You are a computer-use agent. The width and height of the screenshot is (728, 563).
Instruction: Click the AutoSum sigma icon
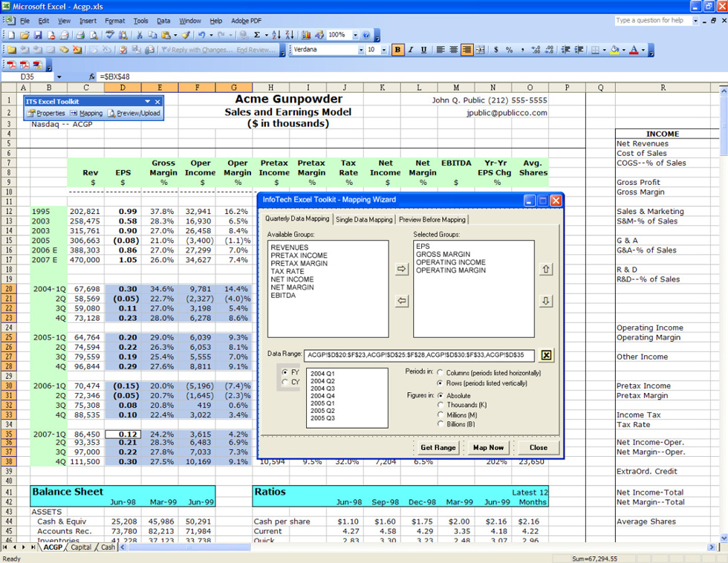pos(257,35)
